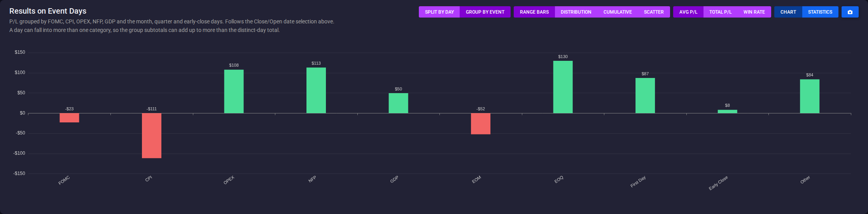This screenshot has width=868, height=214.
Task: Click the -$150 y-axis tick label
Action: coord(19,173)
